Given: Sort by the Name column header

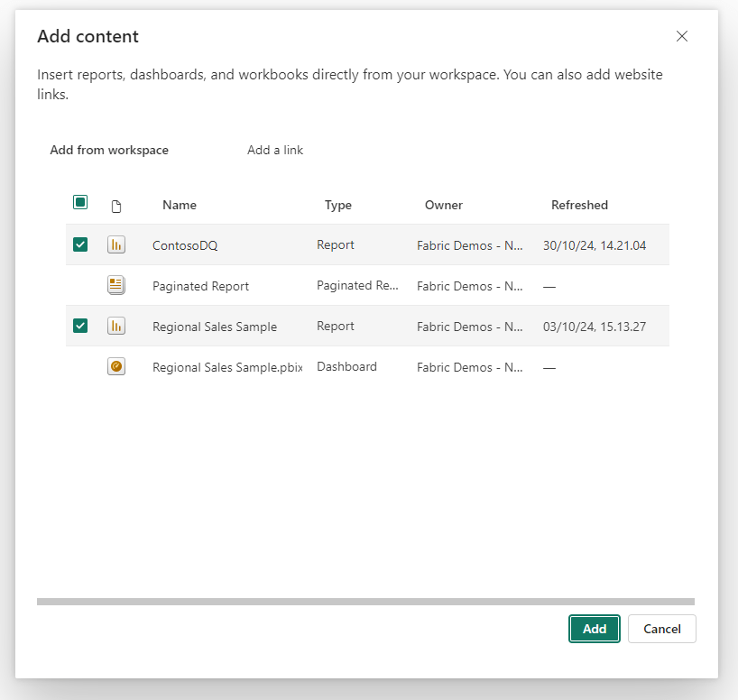Looking at the screenshot, I should [180, 205].
